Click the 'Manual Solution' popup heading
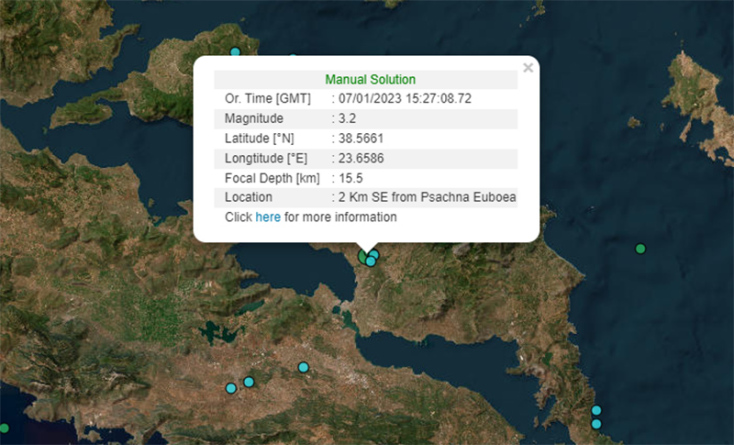The height and width of the screenshot is (445, 734). 370,79
